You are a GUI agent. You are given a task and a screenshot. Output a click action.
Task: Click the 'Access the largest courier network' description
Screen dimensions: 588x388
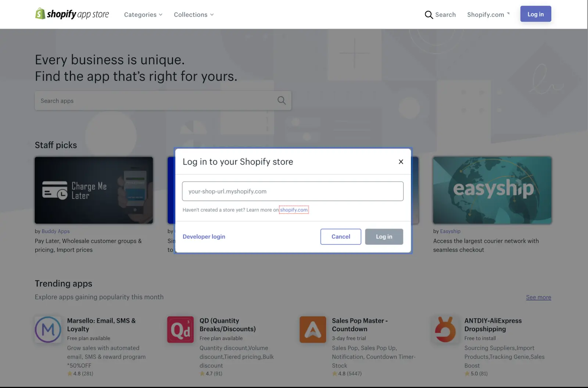click(x=486, y=245)
